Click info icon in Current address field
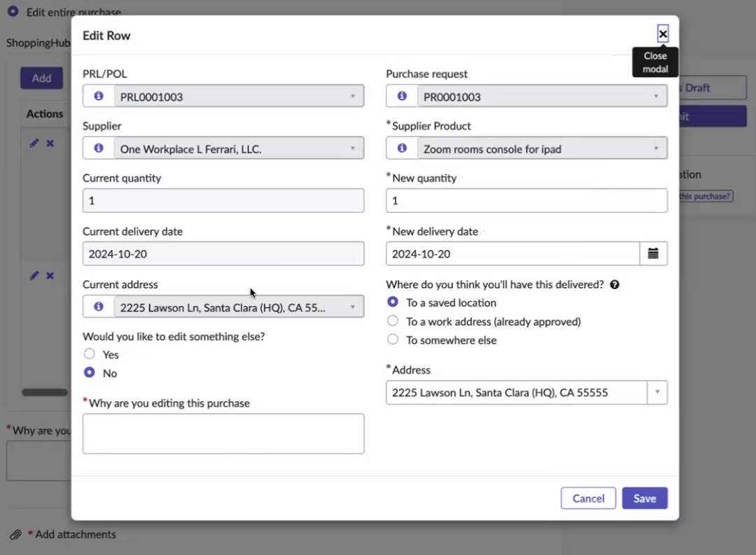756x555 pixels. pyautogui.click(x=99, y=307)
